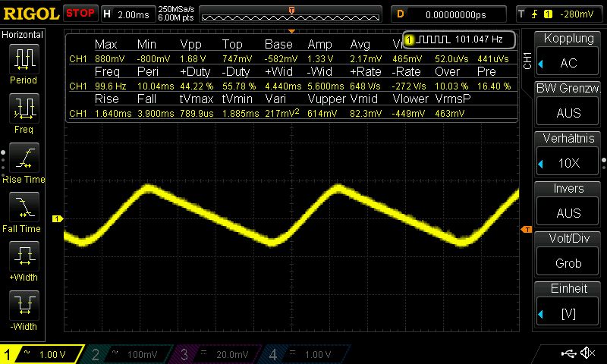Click the USB connection status icon
This screenshot has width=607, height=364.
[x=568, y=353]
